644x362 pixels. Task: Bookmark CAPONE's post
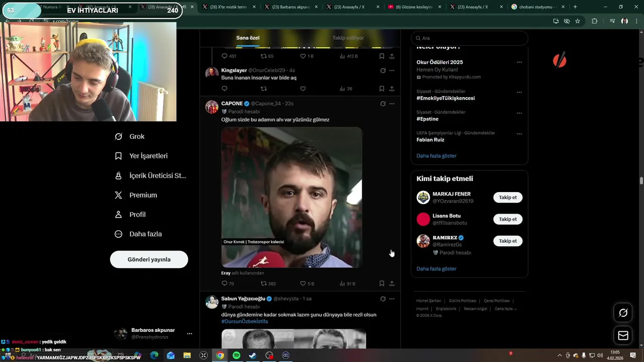[x=382, y=284]
